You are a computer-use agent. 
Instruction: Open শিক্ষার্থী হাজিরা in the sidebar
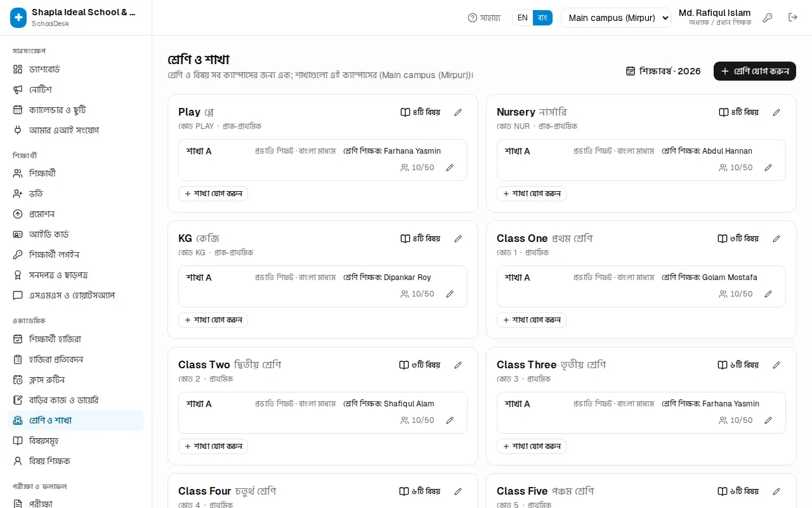[x=75, y=339]
